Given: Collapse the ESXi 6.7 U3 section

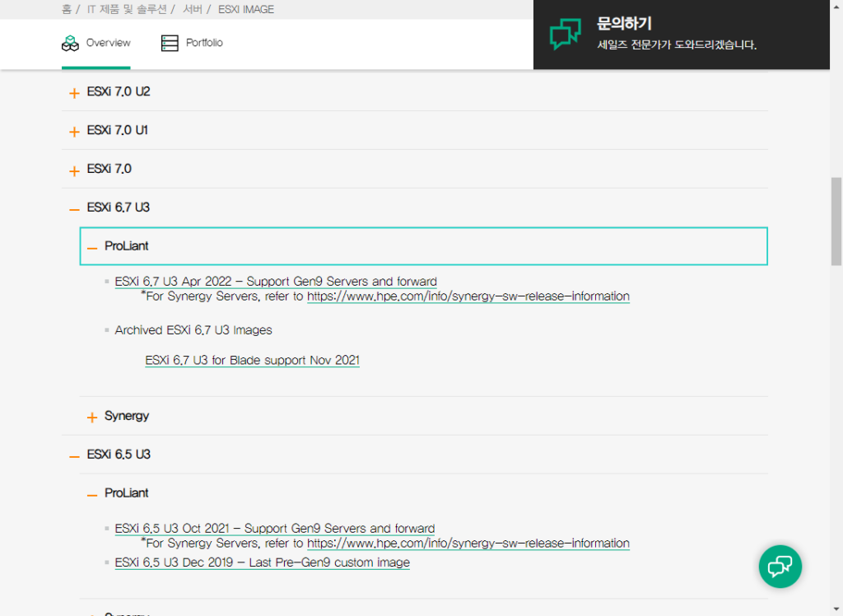Looking at the screenshot, I should pyautogui.click(x=415, y=208).
